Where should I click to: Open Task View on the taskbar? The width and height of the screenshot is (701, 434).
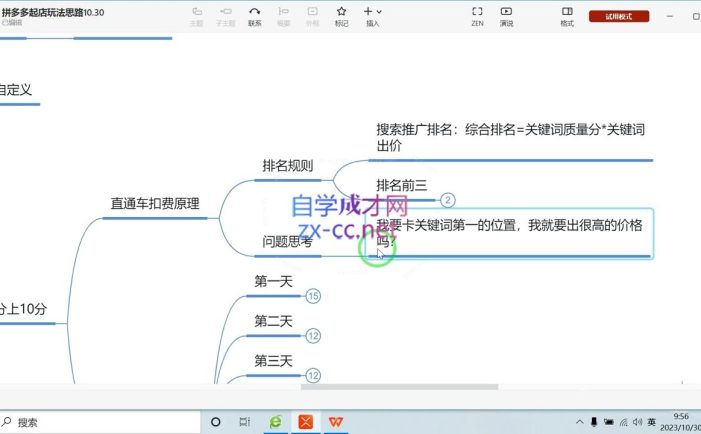pyautogui.click(x=245, y=422)
